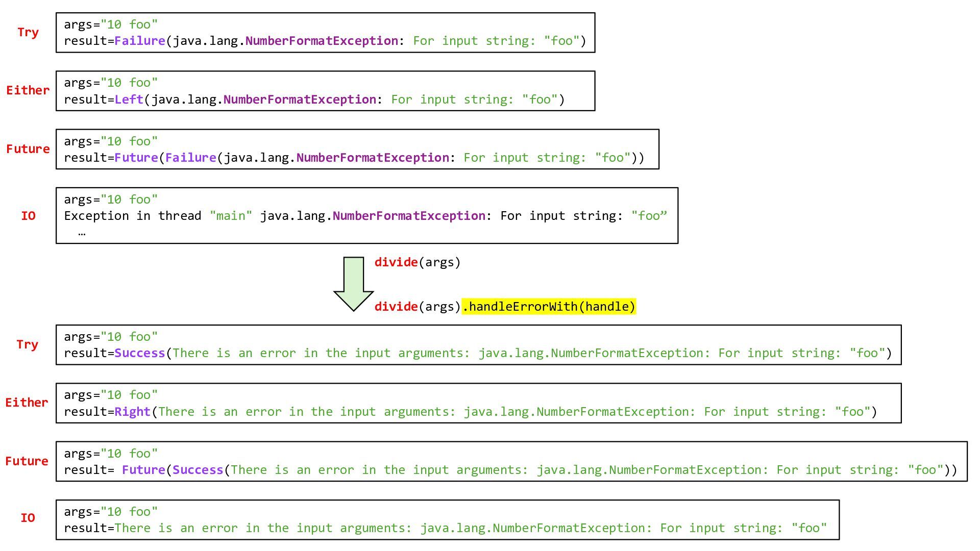Click "Future(Success(" in the bottom Future box
Viewport: 980px width, 551px height.
pos(176,470)
